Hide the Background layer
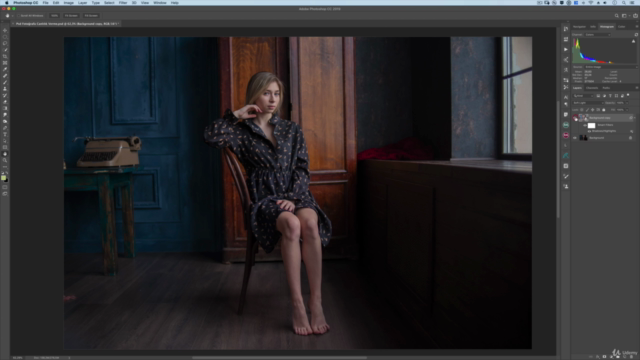Image resolution: width=640 pixels, height=360 pixels. [x=575, y=138]
